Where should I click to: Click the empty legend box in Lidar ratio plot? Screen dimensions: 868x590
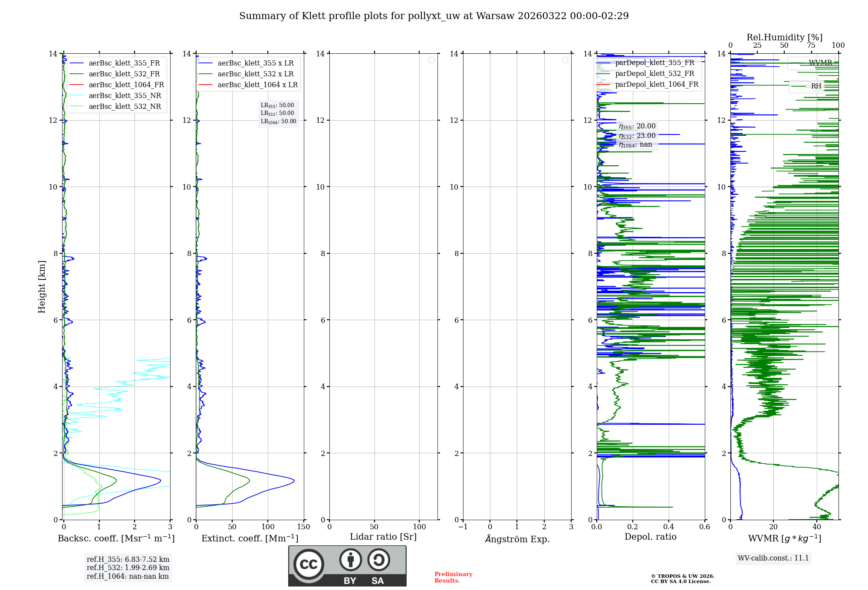pyautogui.click(x=431, y=60)
